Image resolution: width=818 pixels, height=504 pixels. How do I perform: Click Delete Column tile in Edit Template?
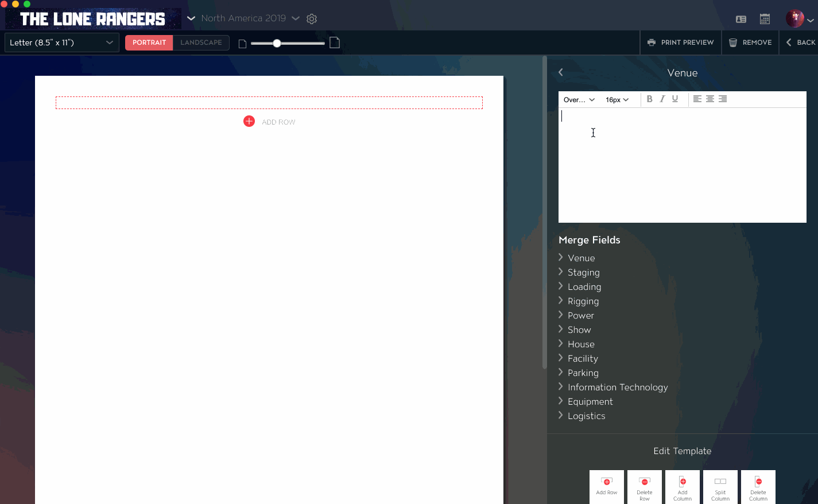pyautogui.click(x=758, y=487)
